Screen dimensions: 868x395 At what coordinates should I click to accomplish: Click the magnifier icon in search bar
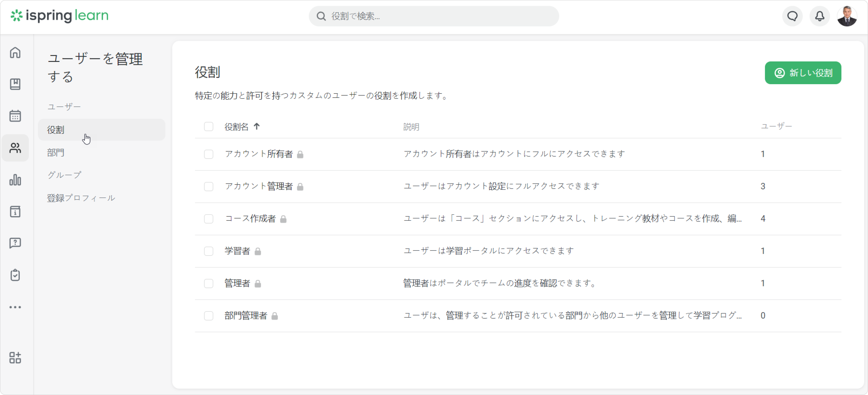click(321, 16)
